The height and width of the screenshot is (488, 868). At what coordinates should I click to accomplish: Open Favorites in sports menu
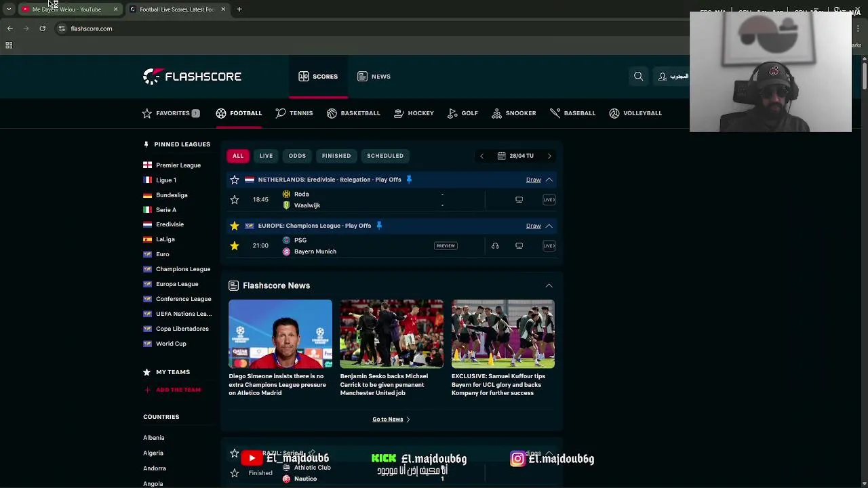pos(171,113)
